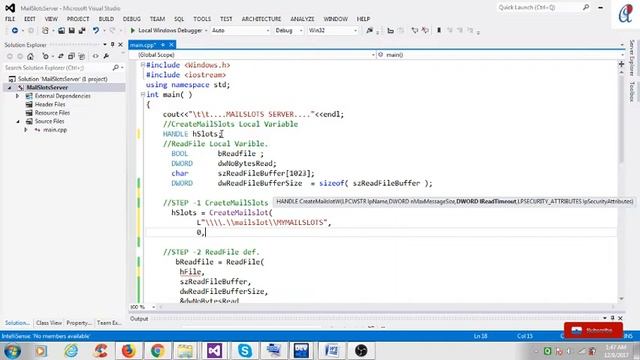Collapse the #include region outline marker
Image resolution: width=640 pixels, height=360 pixels.
[x=142, y=65]
